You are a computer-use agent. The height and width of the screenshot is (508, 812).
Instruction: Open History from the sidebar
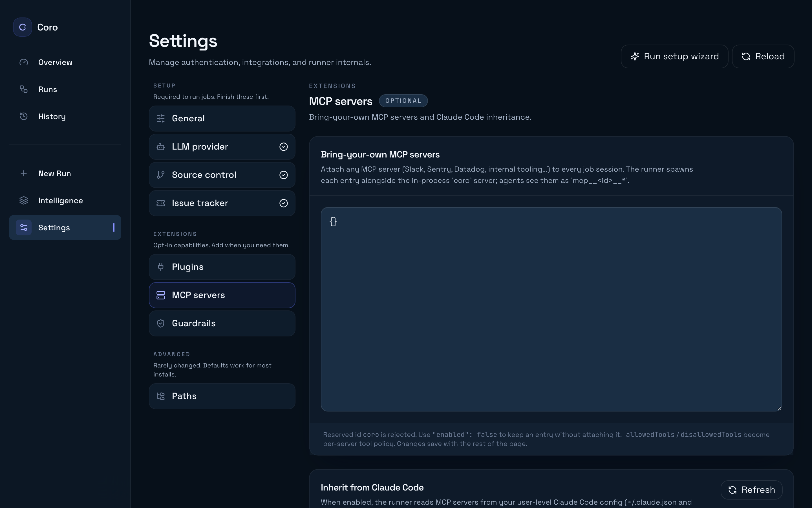coord(65,116)
